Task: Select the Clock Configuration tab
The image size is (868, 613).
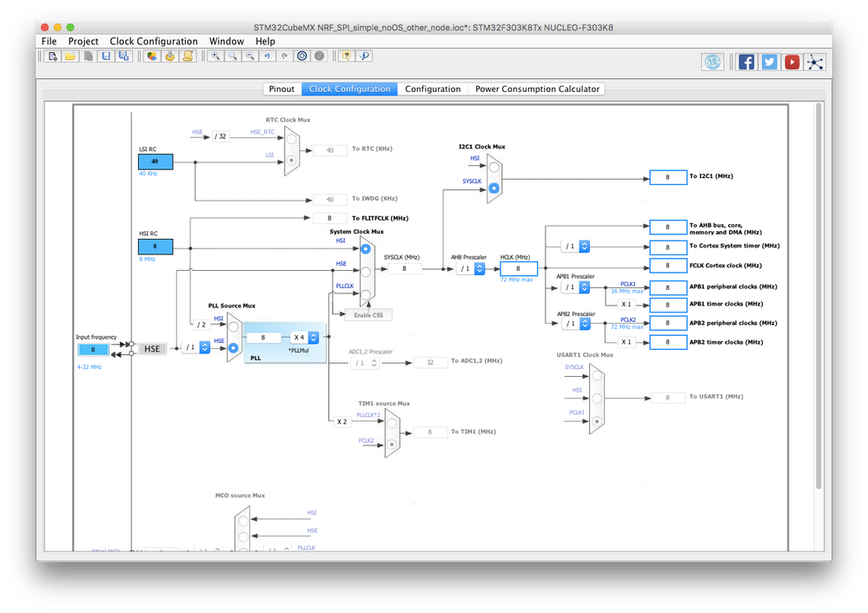Action: pyautogui.click(x=350, y=89)
